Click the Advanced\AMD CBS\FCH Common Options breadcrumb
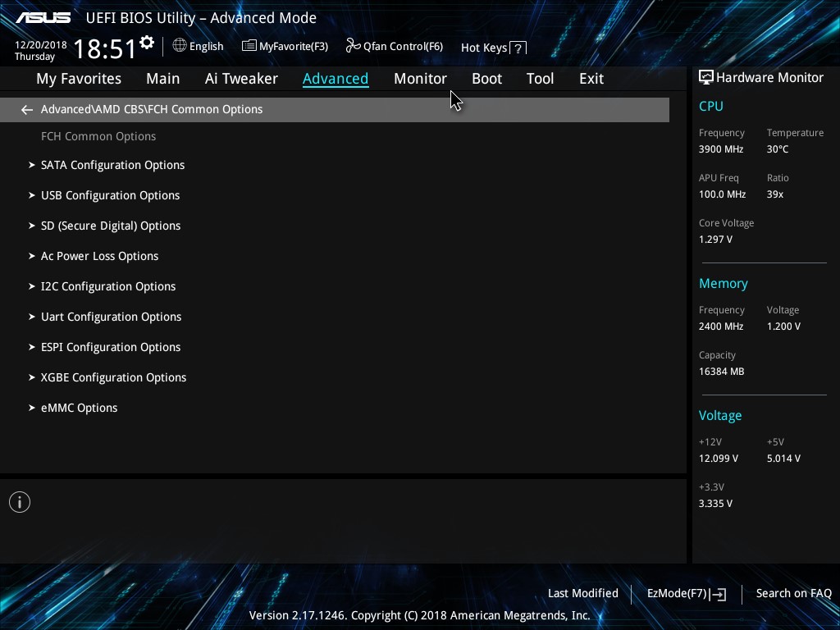Image resolution: width=840 pixels, height=630 pixels. 152,109
